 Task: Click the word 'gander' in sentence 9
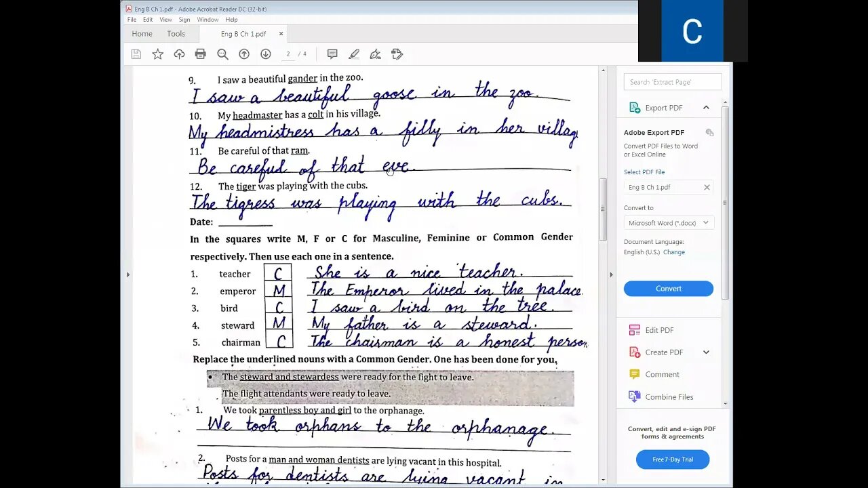302,79
